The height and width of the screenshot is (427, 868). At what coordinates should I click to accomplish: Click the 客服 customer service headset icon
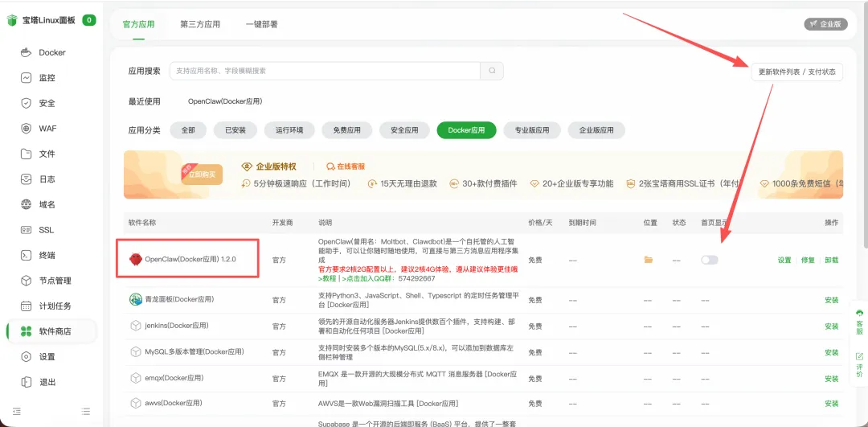pos(859,313)
